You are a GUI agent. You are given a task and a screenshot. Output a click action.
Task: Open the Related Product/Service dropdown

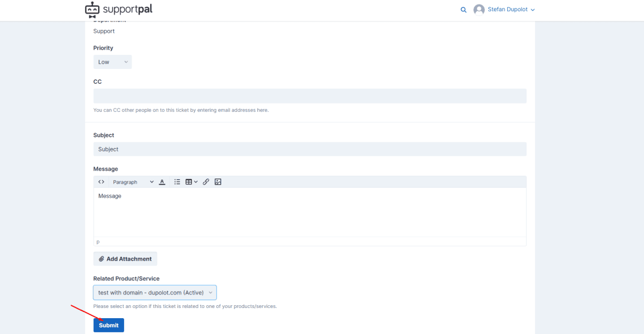point(155,292)
